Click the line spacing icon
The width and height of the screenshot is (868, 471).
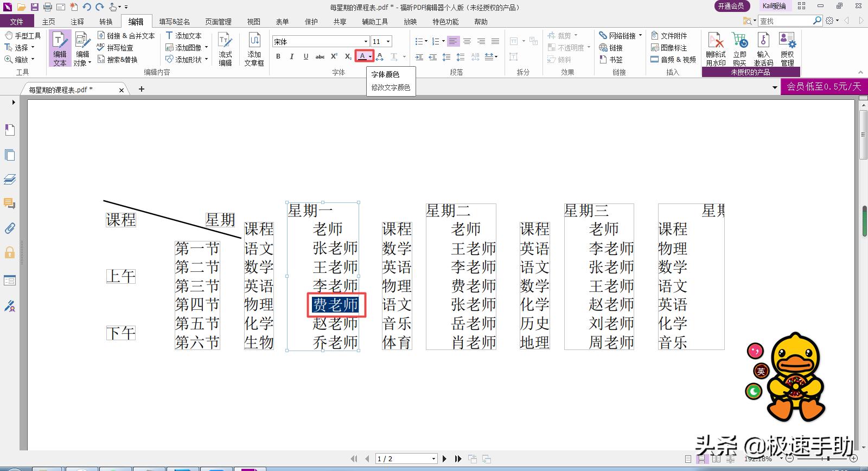point(446,56)
